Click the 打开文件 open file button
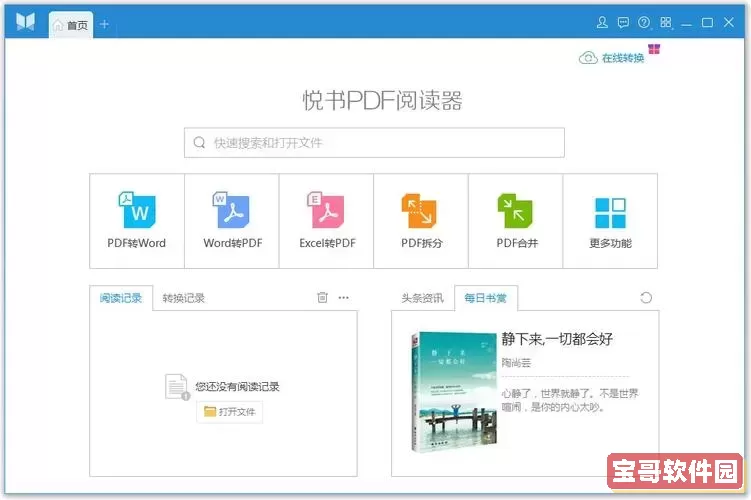The height and width of the screenshot is (500, 751). [x=229, y=411]
